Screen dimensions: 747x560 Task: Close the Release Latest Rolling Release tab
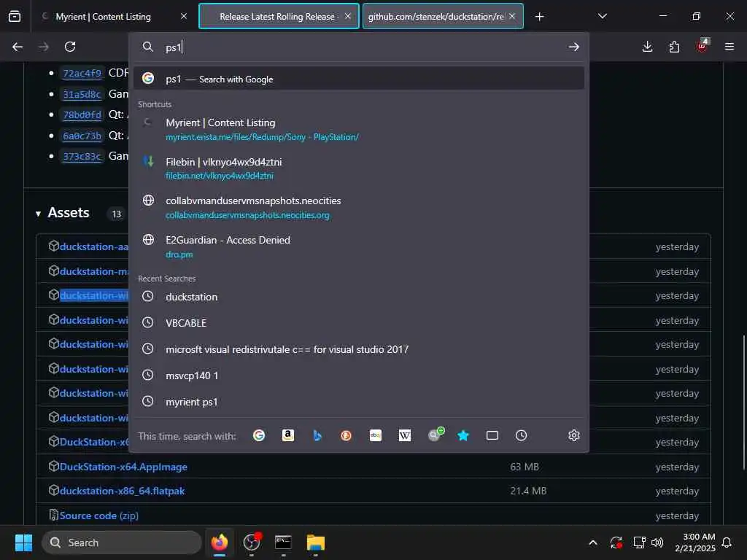click(x=348, y=16)
